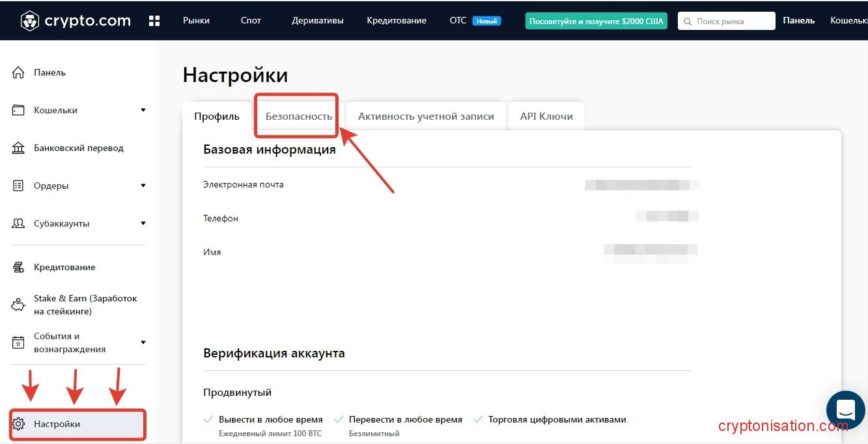Screen dimensions: 868x444
Task: Expand the Ордеры dropdown arrow
Action: point(143,186)
